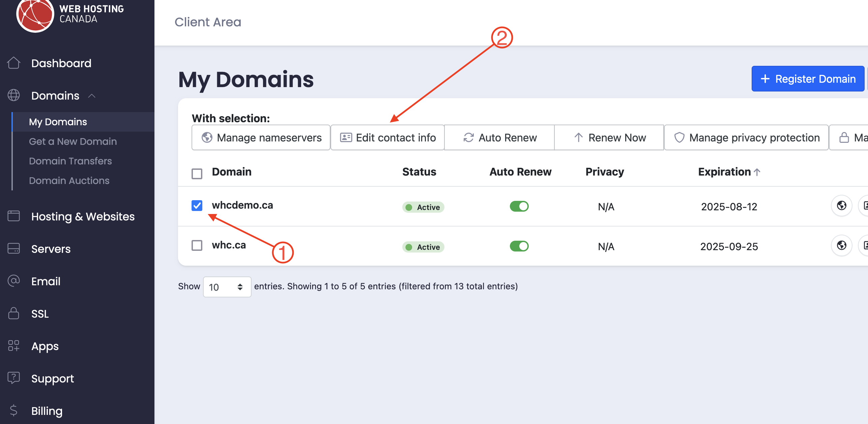The image size is (868, 424).
Task: Click the contact card icon in Edit contact info
Action: coord(346,137)
